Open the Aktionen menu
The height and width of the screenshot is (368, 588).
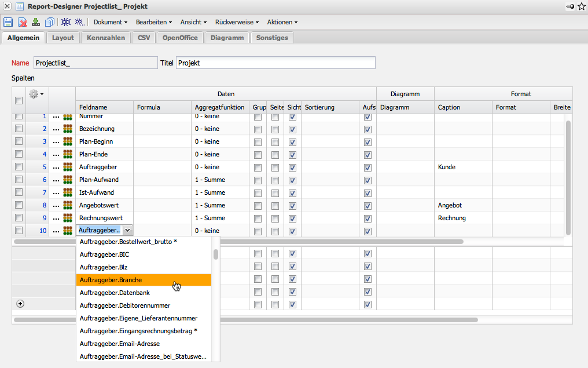point(282,22)
